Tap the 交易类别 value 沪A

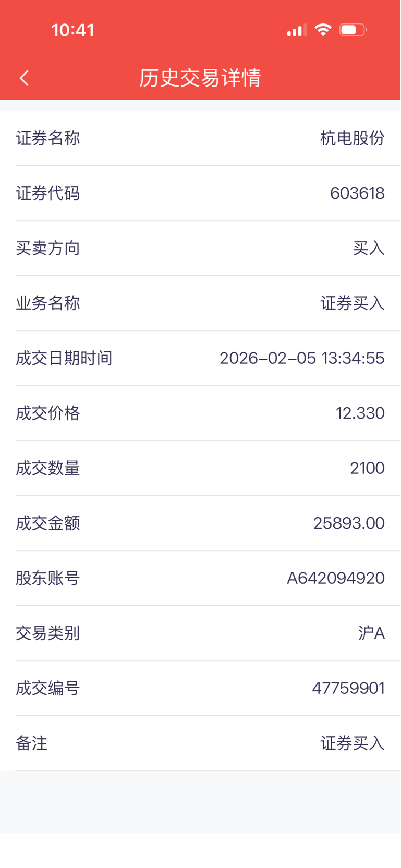(x=371, y=633)
